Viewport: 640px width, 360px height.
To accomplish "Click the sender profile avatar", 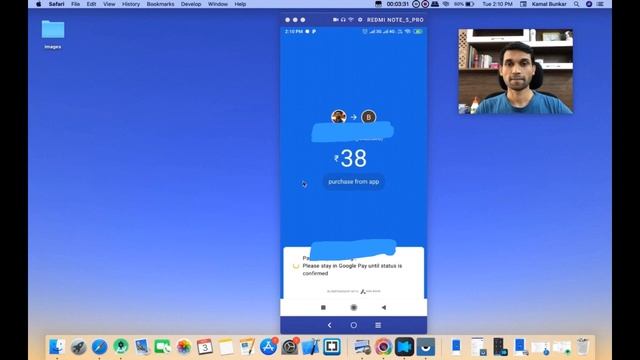I will click(x=338, y=117).
